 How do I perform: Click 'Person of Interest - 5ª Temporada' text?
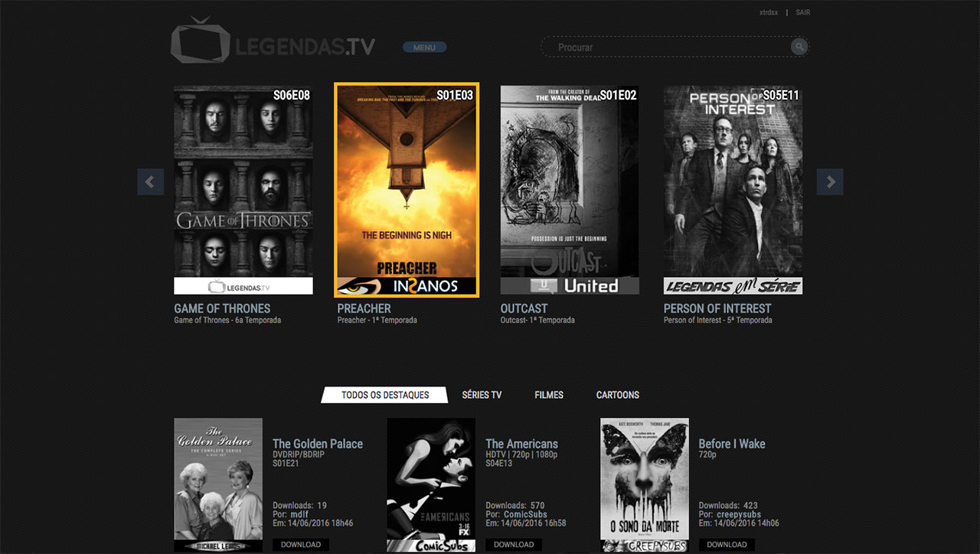pyautogui.click(x=718, y=321)
